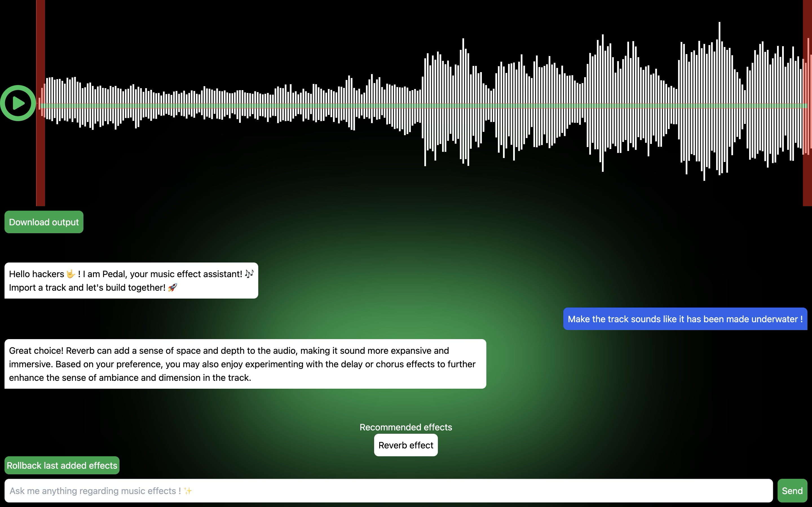The height and width of the screenshot is (507, 812).
Task: Click the play triangle inside green circle
Action: pos(18,103)
